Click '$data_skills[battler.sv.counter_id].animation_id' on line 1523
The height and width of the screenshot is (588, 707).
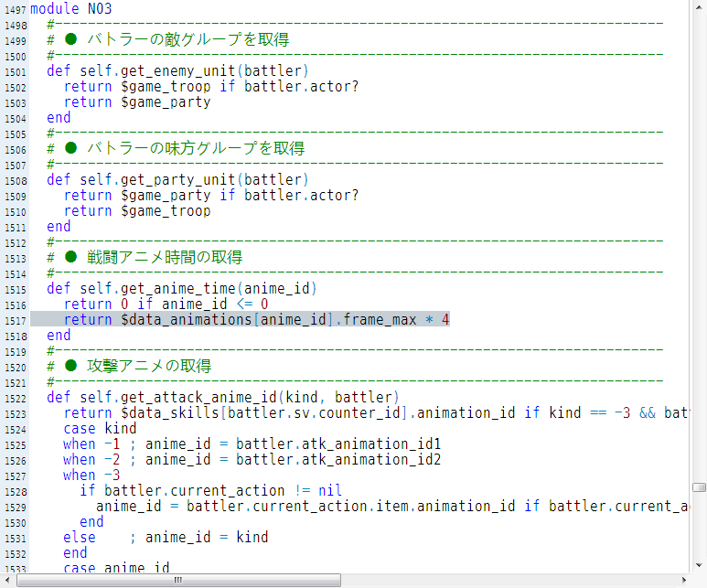pos(318,413)
